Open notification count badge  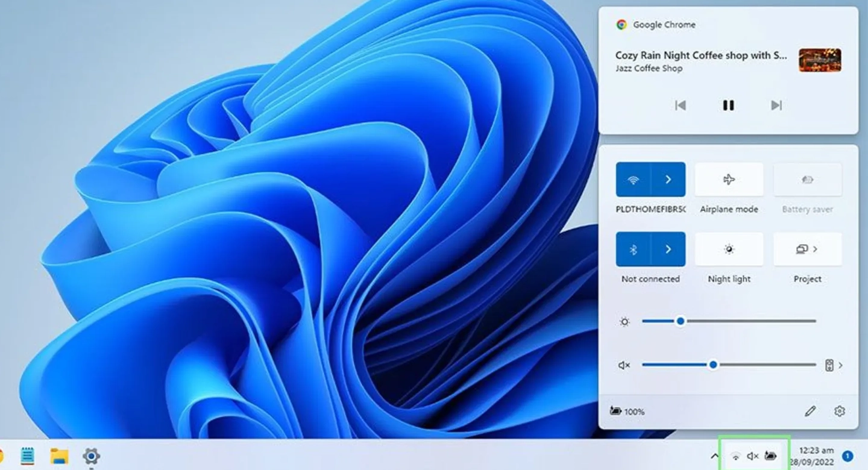point(848,456)
